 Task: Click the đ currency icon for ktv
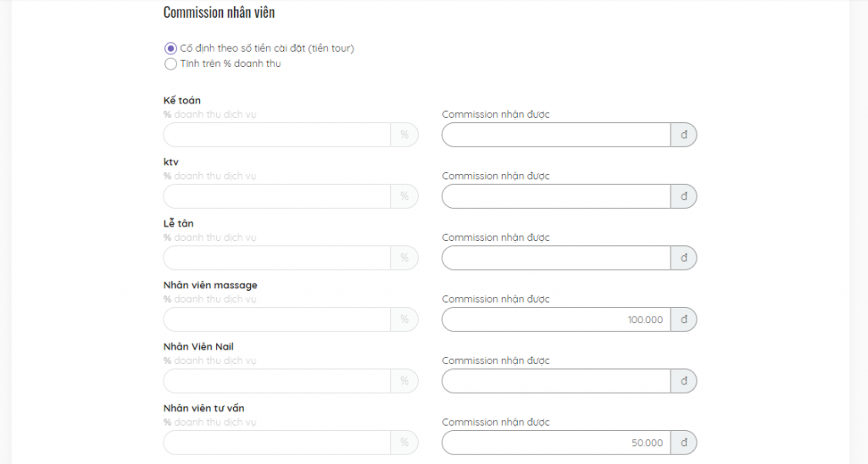click(x=684, y=196)
